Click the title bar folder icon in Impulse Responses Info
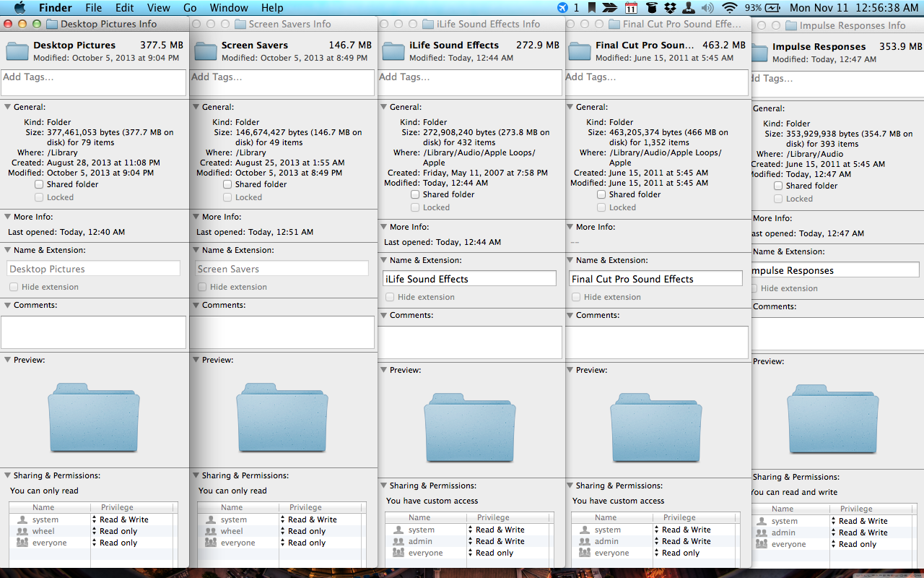924x578 pixels. coord(791,25)
